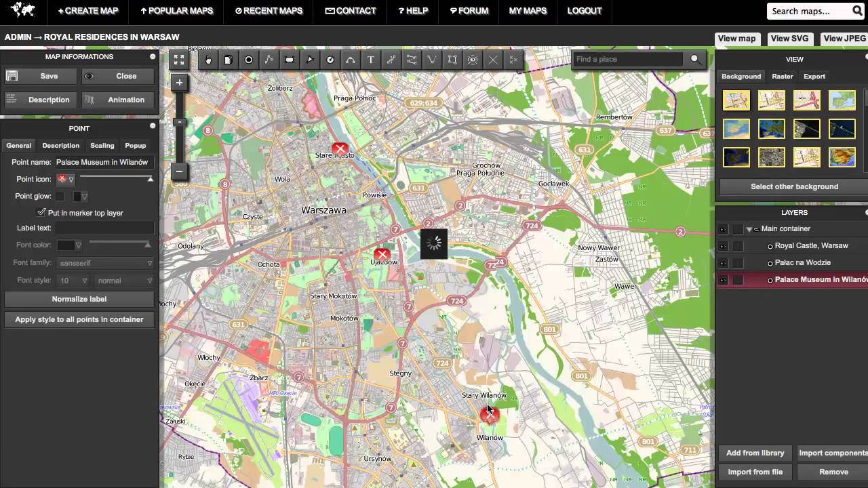
Task: Select the single delete X tool
Action: coord(493,60)
